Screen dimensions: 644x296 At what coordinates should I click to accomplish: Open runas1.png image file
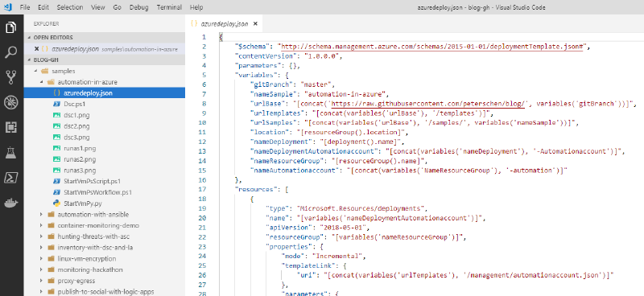click(x=105, y=148)
